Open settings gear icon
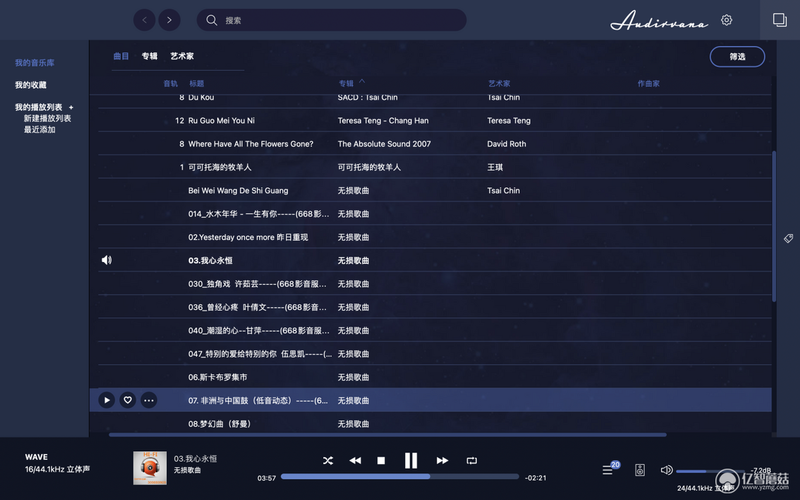Image resolution: width=800 pixels, height=500 pixels. [x=727, y=20]
